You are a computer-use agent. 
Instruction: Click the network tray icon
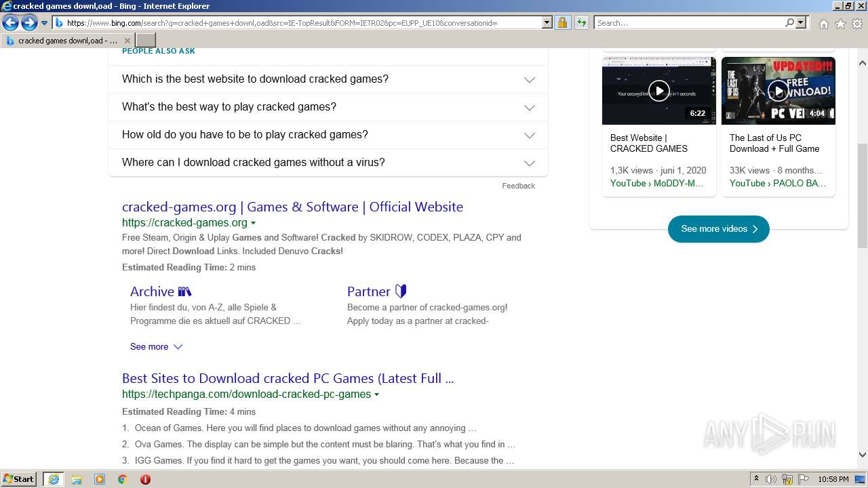point(787,479)
